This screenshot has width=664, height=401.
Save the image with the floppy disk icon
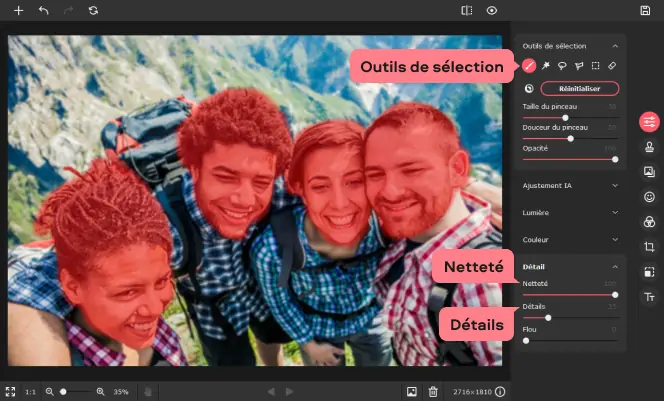[x=645, y=11]
